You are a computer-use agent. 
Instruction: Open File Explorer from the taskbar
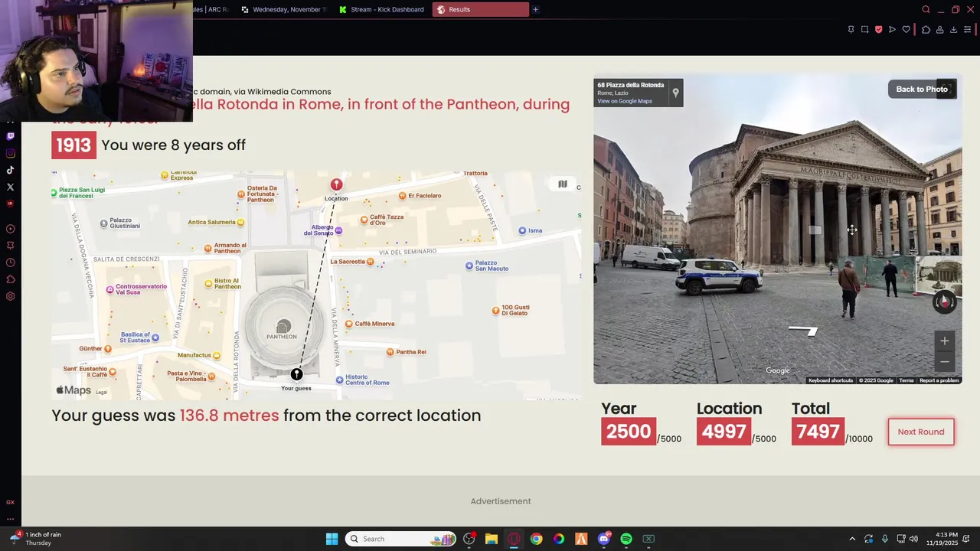(x=492, y=539)
